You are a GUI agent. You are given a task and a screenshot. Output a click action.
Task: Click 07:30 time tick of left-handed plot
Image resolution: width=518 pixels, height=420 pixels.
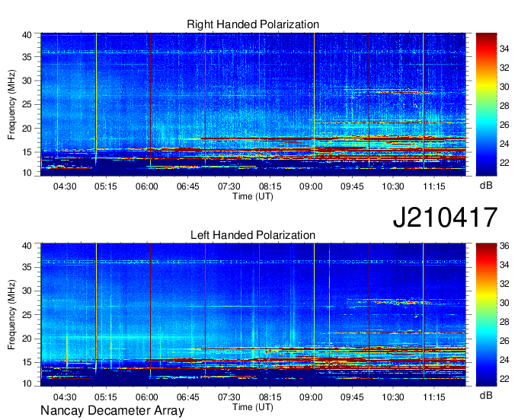click(x=229, y=397)
